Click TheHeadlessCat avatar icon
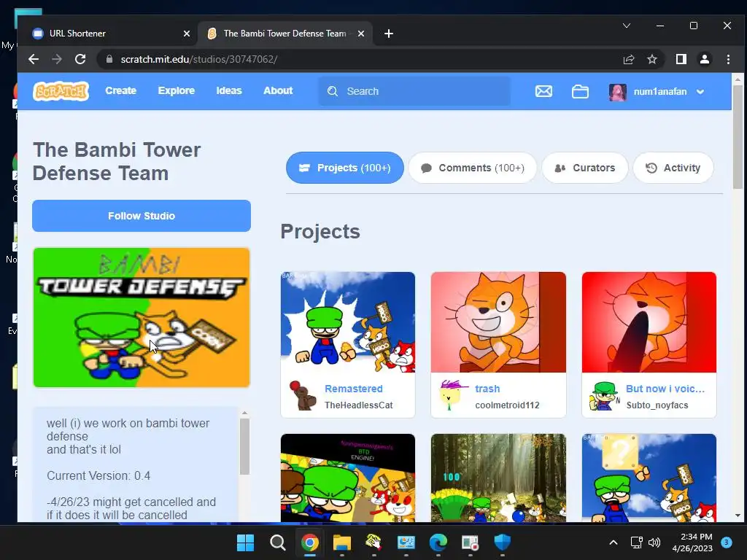The height and width of the screenshot is (560, 747). click(x=303, y=395)
